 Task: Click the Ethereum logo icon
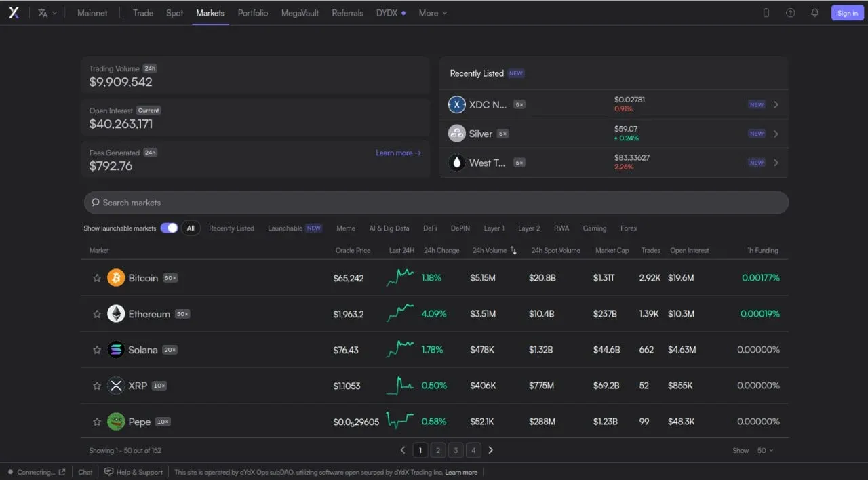116,314
